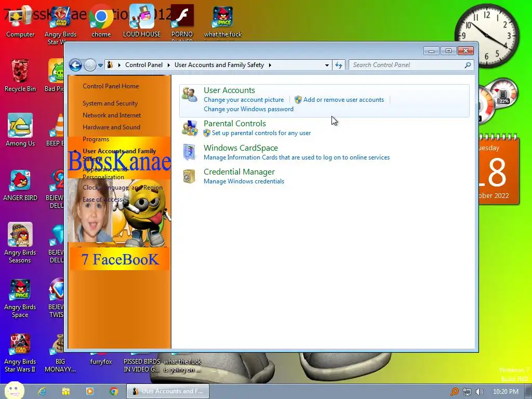Open the volume speaker tray icon

pyautogui.click(x=479, y=392)
